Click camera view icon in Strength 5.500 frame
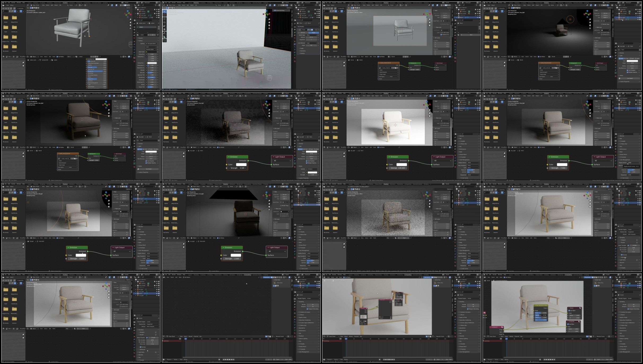This screenshot has width=643, height=364. [269, 116]
